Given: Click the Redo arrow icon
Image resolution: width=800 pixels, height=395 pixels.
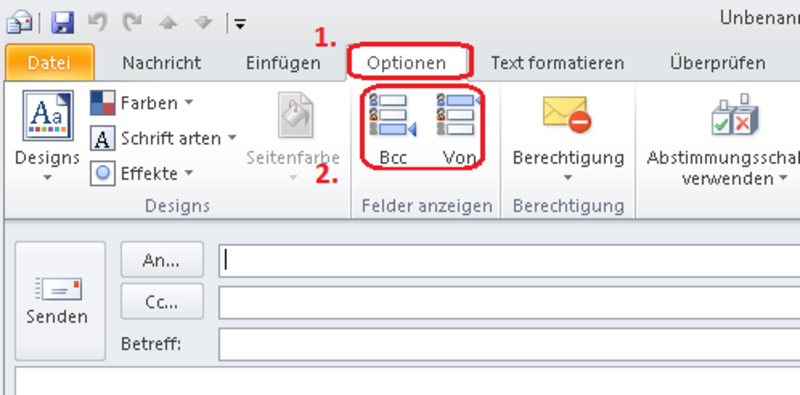Looking at the screenshot, I should coord(132,22).
